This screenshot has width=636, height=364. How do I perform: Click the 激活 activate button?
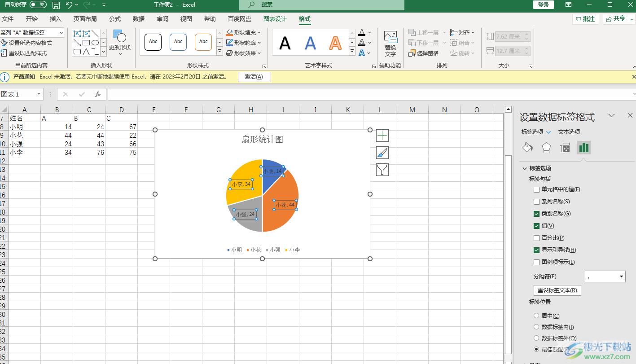pyautogui.click(x=254, y=77)
